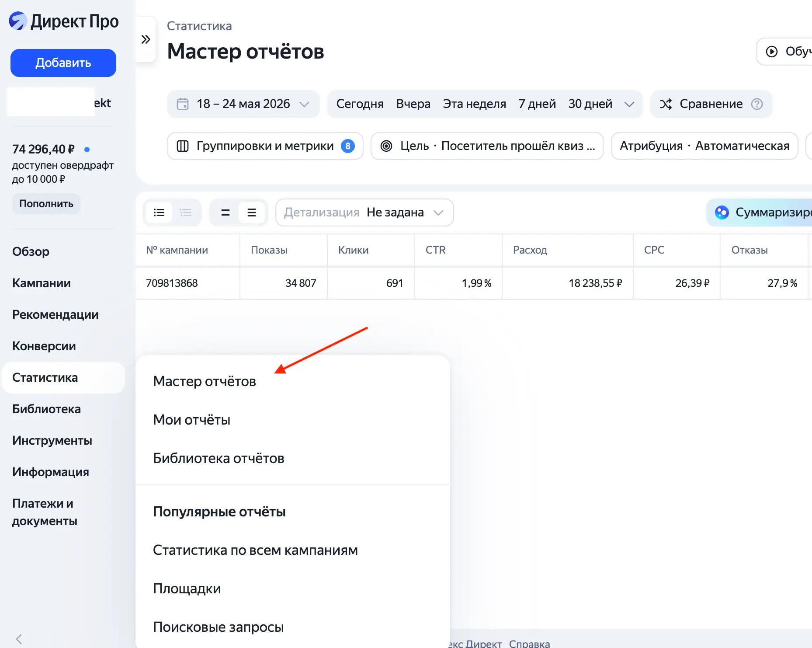Screen dimensions: 812x648
Task: Click balance amount 74 296,40 ₽
Action: (x=43, y=150)
